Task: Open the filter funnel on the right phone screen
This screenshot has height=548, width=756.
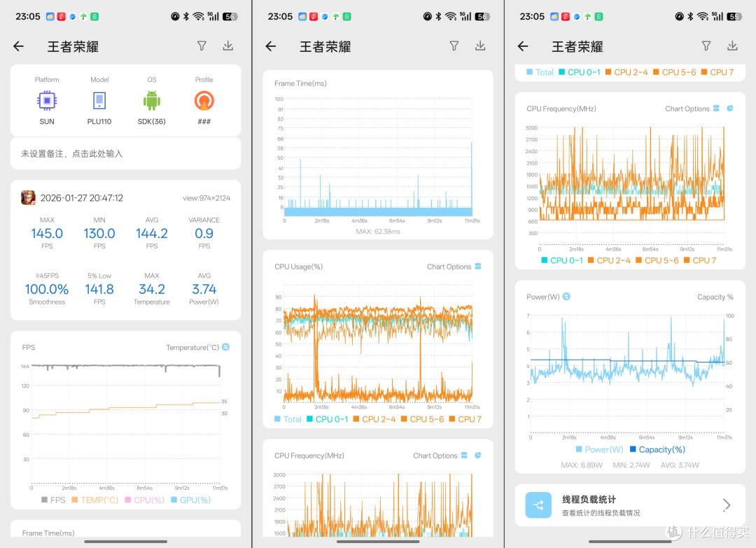Action: pos(706,45)
